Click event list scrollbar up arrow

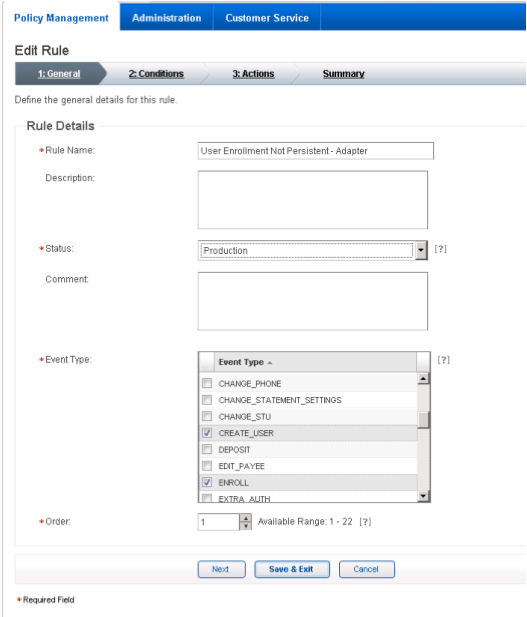(423, 379)
